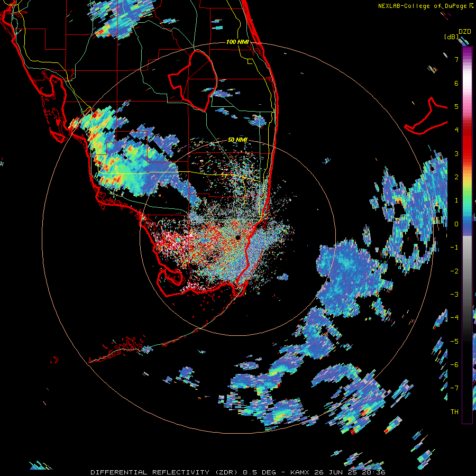Click the -5 tick label on the scale
476x476 pixels.
pyautogui.click(x=454, y=342)
